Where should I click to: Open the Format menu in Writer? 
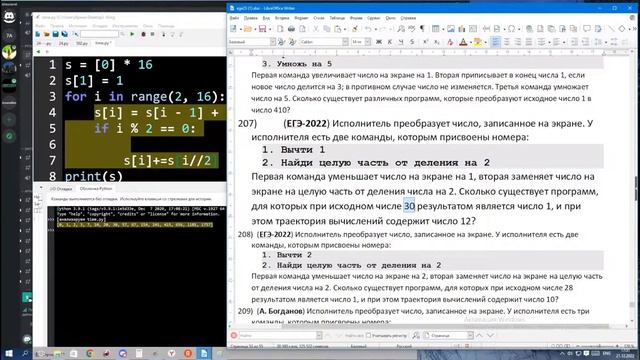coord(301,18)
